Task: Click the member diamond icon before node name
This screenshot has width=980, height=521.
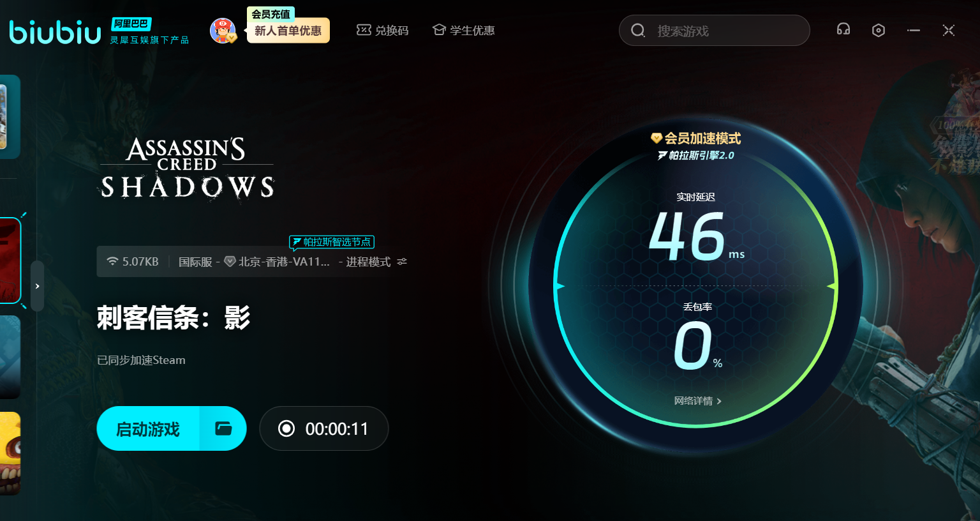Action: pos(230,262)
